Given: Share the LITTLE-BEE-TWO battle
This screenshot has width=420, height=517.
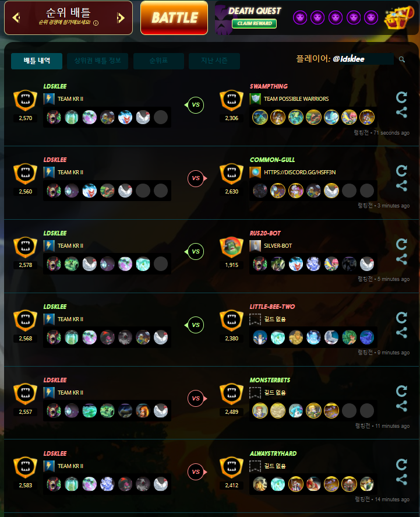Looking at the screenshot, I should tap(401, 332).
